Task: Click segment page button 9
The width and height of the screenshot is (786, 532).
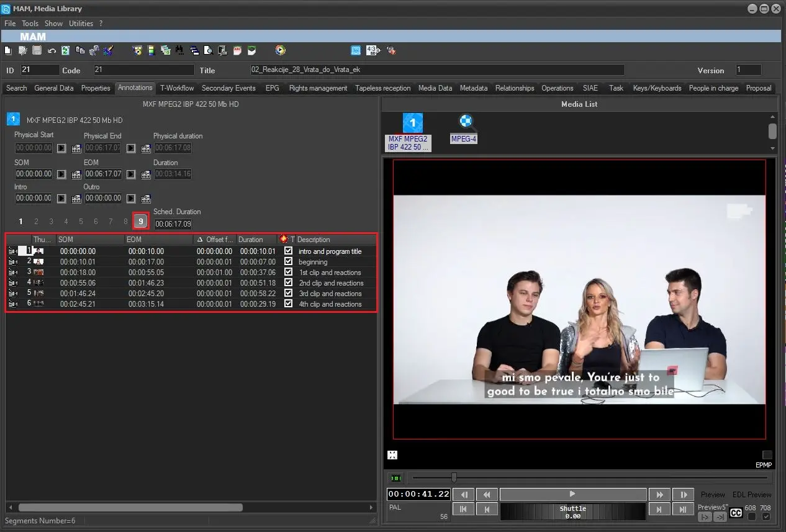Action: click(x=141, y=221)
